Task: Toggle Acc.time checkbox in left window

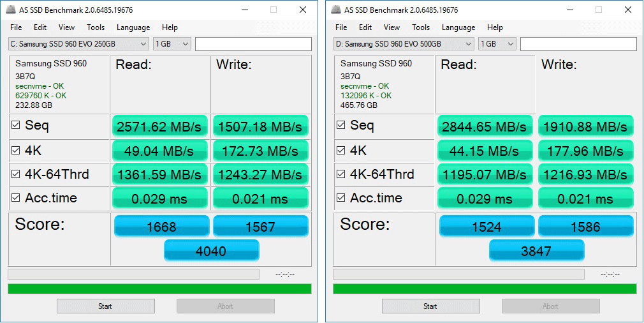Action: click(x=15, y=198)
